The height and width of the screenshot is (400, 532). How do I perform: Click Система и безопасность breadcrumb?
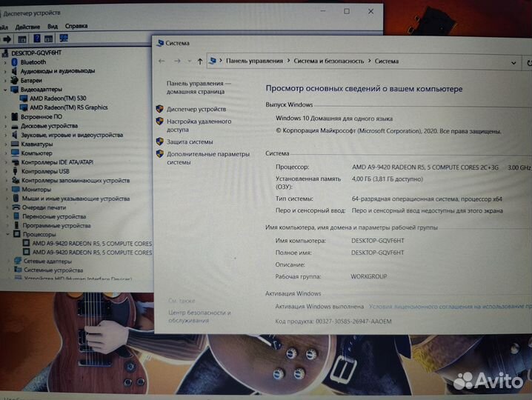pyautogui.click(x=329, y=61)
